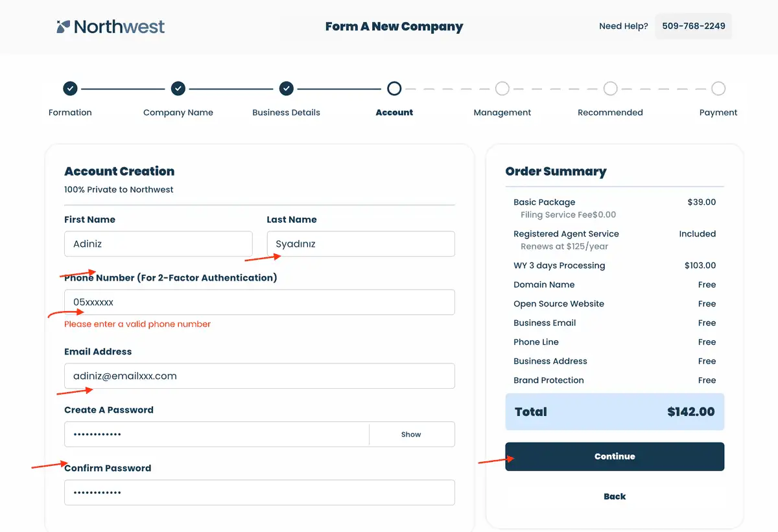The width and height of the screenshot is (778, 532).
Task: Click the invalid phone number error message
Action: coord(137,324)
